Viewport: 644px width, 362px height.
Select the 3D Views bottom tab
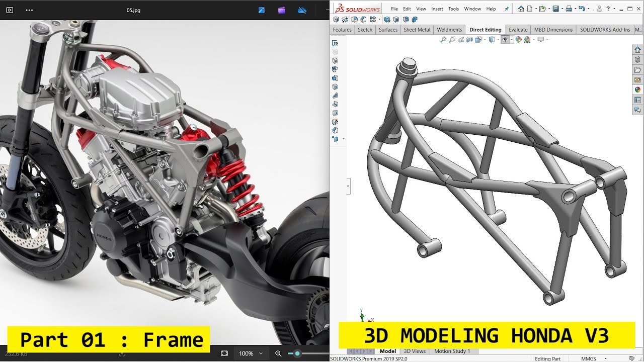click(415, 351)
